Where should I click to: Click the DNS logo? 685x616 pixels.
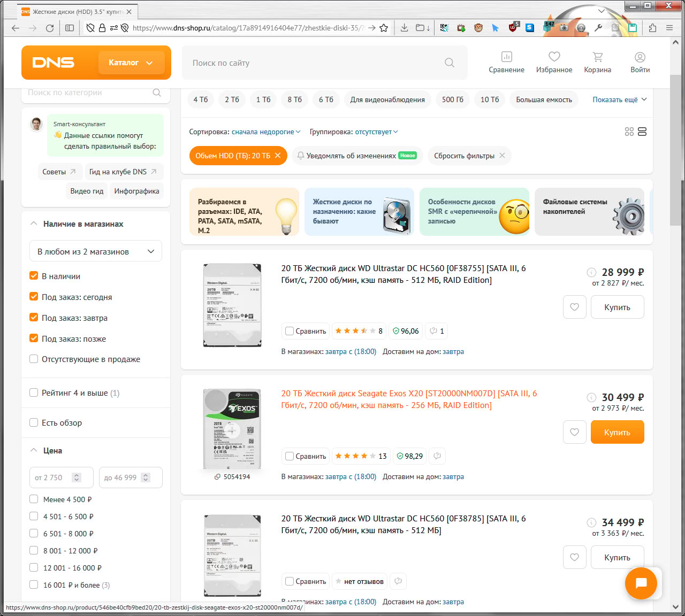pos(54,63)
